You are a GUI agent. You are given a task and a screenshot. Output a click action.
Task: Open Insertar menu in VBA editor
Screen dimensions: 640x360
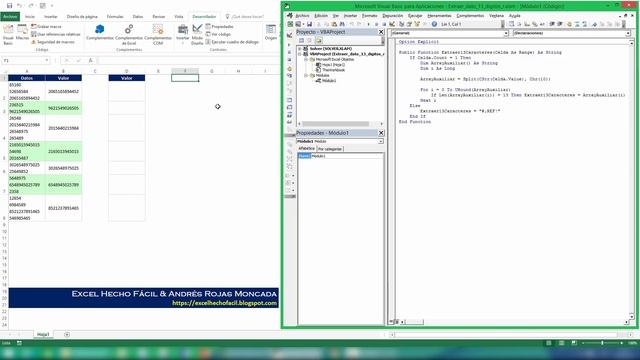(x=350, y=16)
